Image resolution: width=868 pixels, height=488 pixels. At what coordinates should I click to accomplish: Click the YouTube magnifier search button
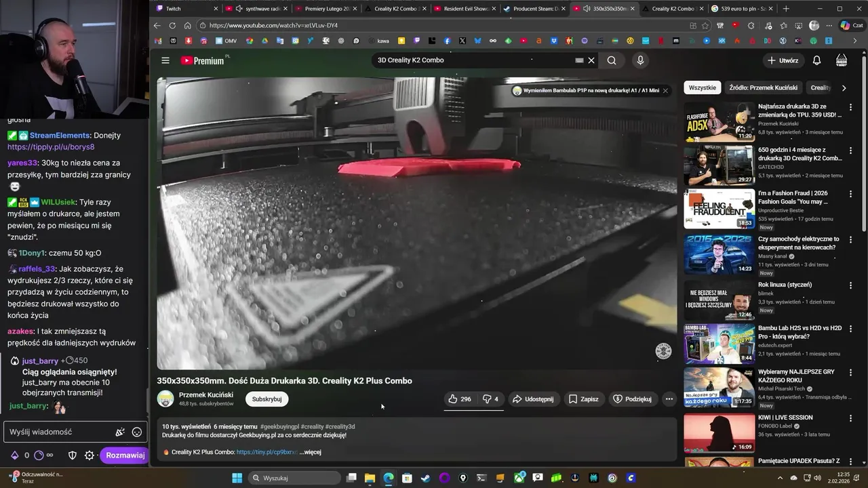tap(612, 60)
